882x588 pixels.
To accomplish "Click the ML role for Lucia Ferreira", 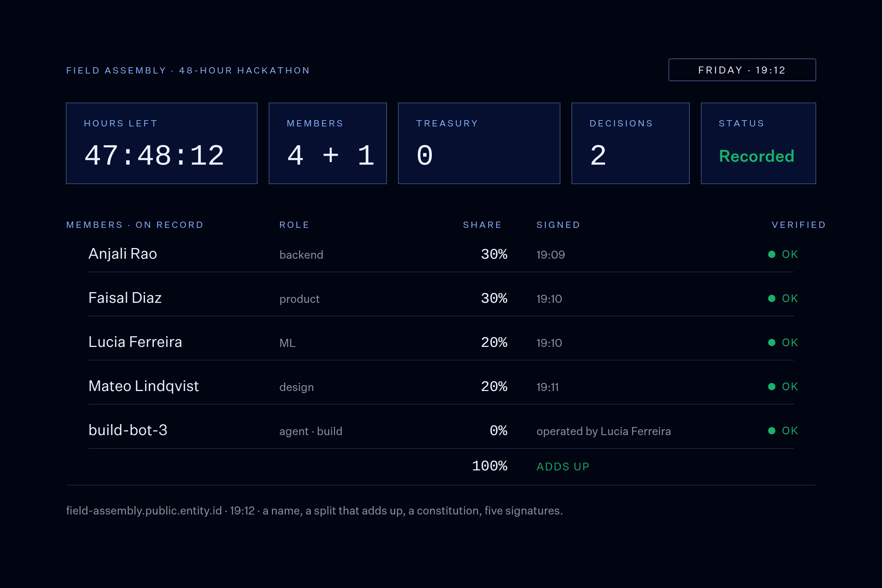I will (x=288, y=343).
